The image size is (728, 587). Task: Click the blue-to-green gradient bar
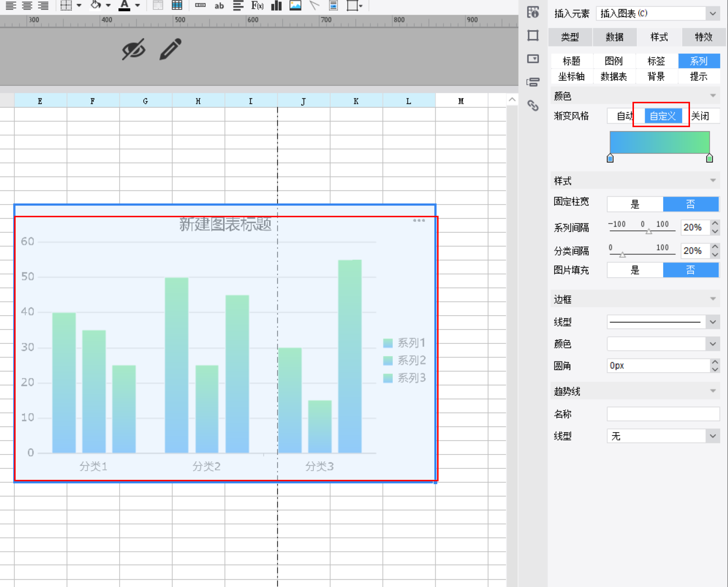point(660,142)
